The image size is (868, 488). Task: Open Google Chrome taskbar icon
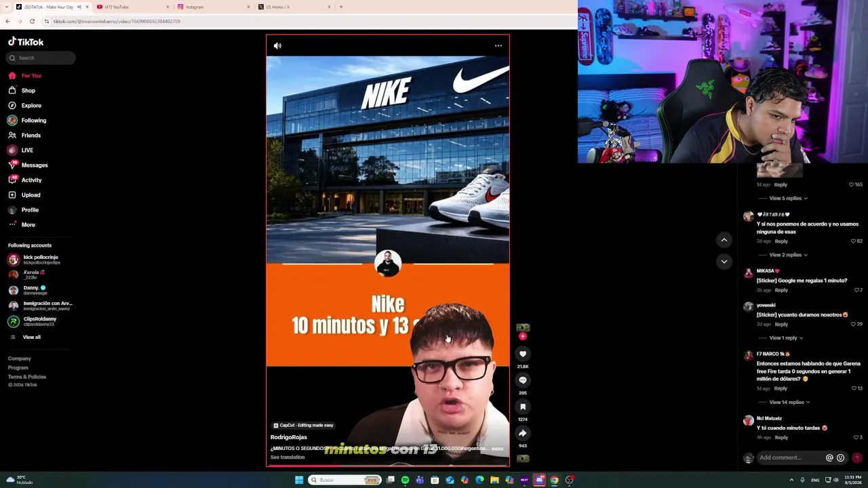tap(554, 480)
